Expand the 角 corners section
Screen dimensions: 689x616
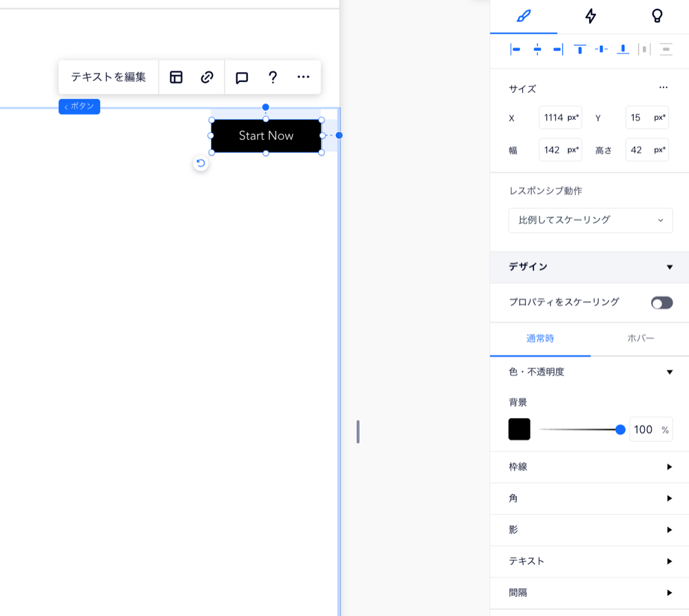589,498
